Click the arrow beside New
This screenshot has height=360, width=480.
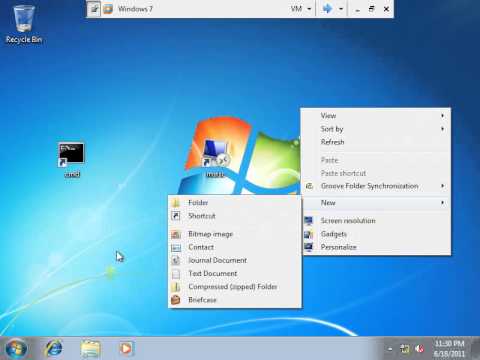click(x=443, y=202)
